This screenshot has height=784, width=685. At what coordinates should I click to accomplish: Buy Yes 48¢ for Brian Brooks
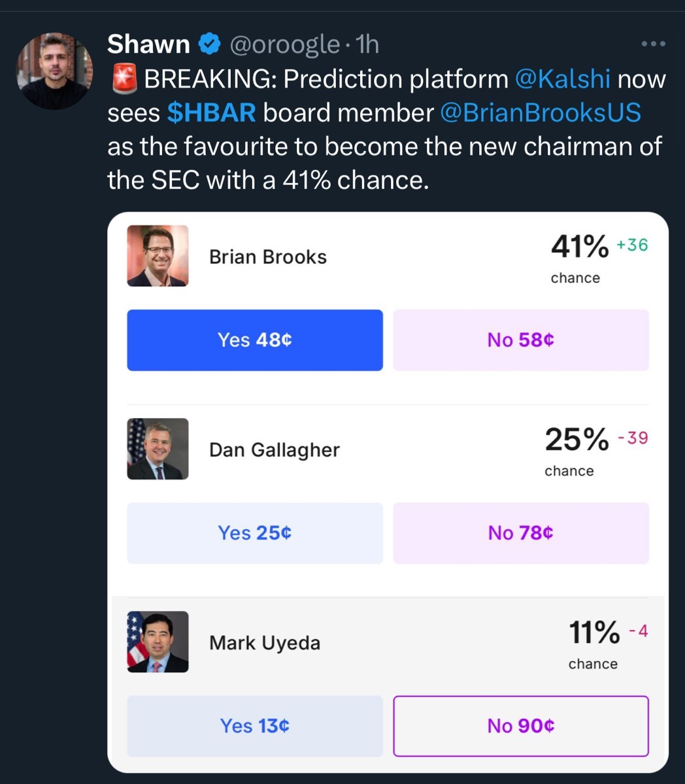click(254, 340)
